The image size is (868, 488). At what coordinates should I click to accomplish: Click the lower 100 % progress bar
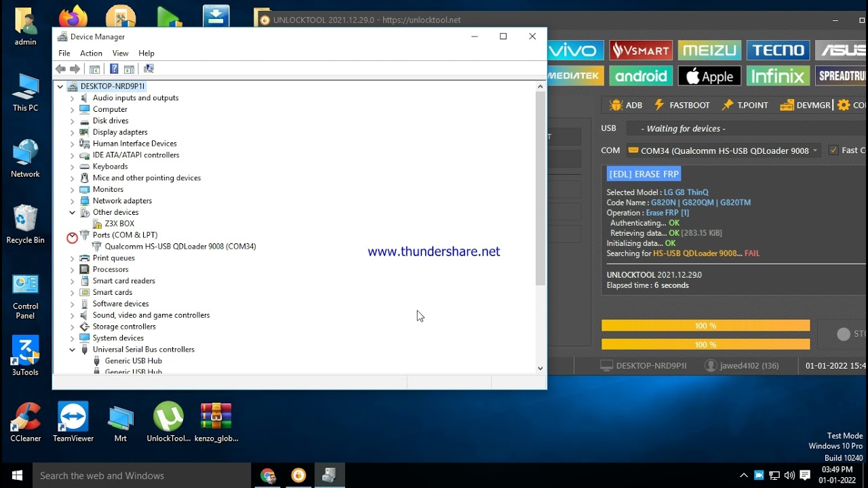705,344
